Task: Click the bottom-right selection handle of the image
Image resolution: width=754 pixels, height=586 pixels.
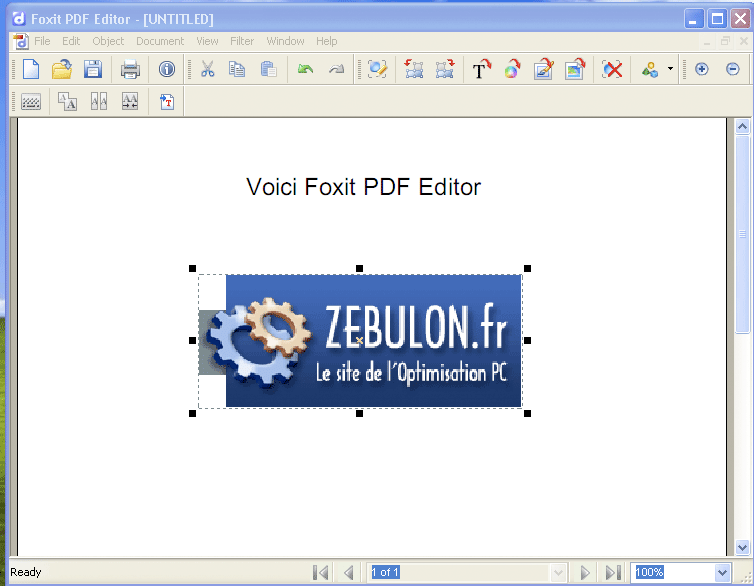Action: [528, 413]
